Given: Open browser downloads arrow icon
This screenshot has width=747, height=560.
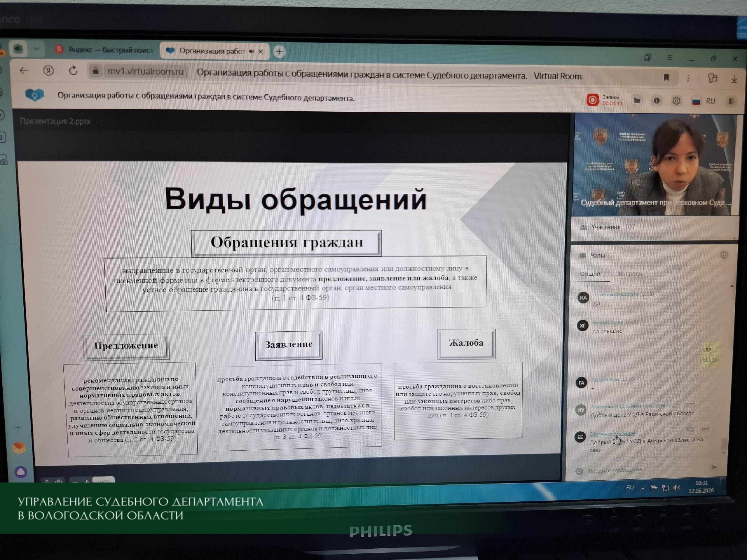Looking at the screenshot, I should (734, 79).
